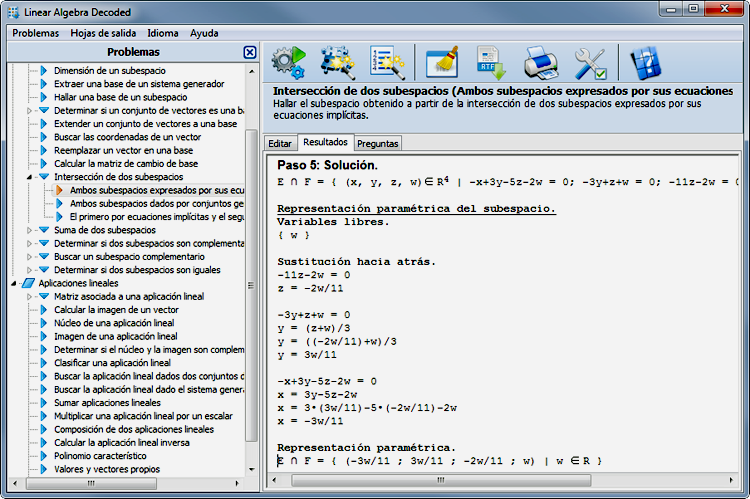750x499 pixels.
Task: Click the Aplicaciones lineales parallelogram icon
Action: coord(29,283)
